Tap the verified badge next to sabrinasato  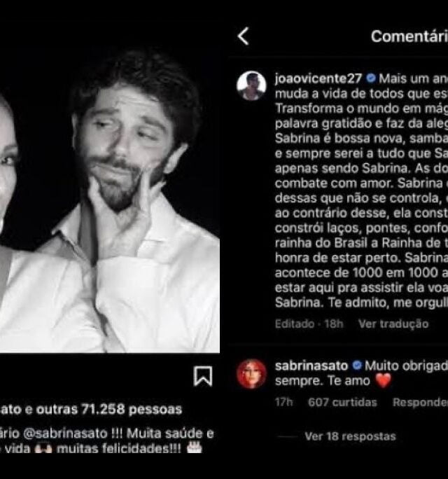coord(357,365)
